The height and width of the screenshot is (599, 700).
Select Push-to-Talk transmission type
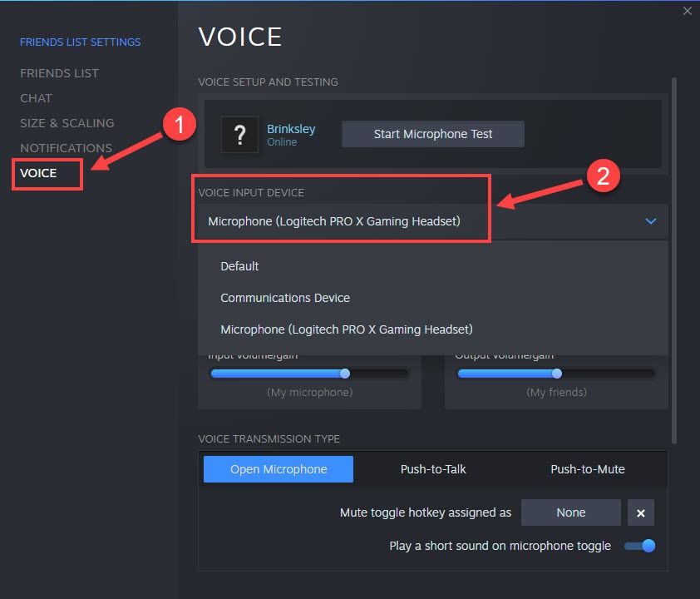click(433, 469)
